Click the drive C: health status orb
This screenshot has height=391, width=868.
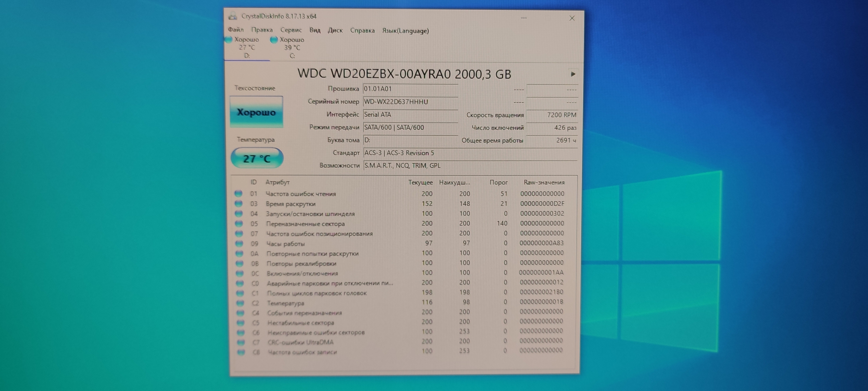[x=274, y=40]
